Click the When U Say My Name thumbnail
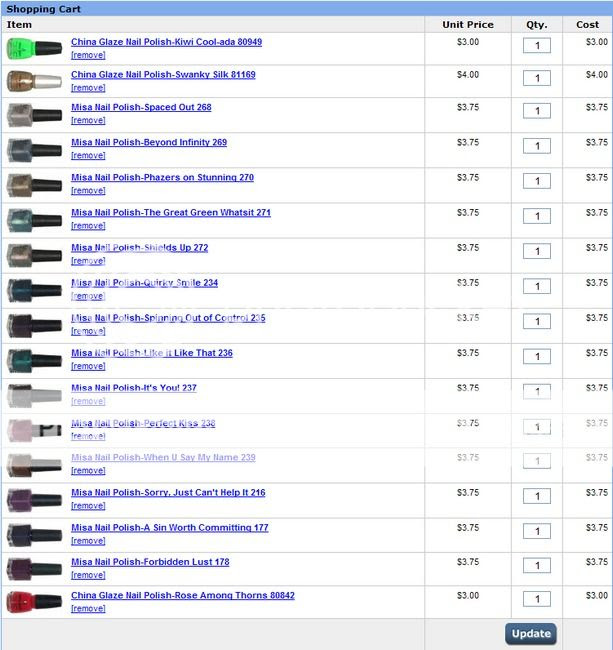The height and width of the screenshot is (650, 613). (34, 466)
